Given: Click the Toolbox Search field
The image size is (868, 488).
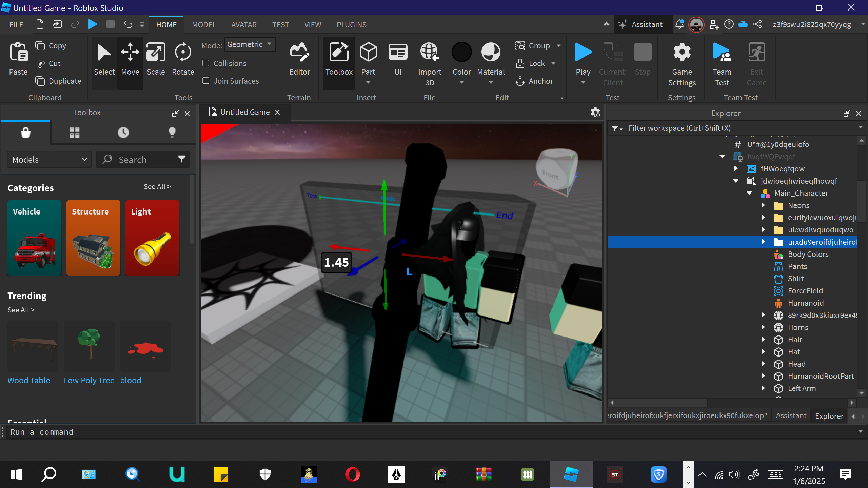Looking at the screenshot, I should coord(142,160).
